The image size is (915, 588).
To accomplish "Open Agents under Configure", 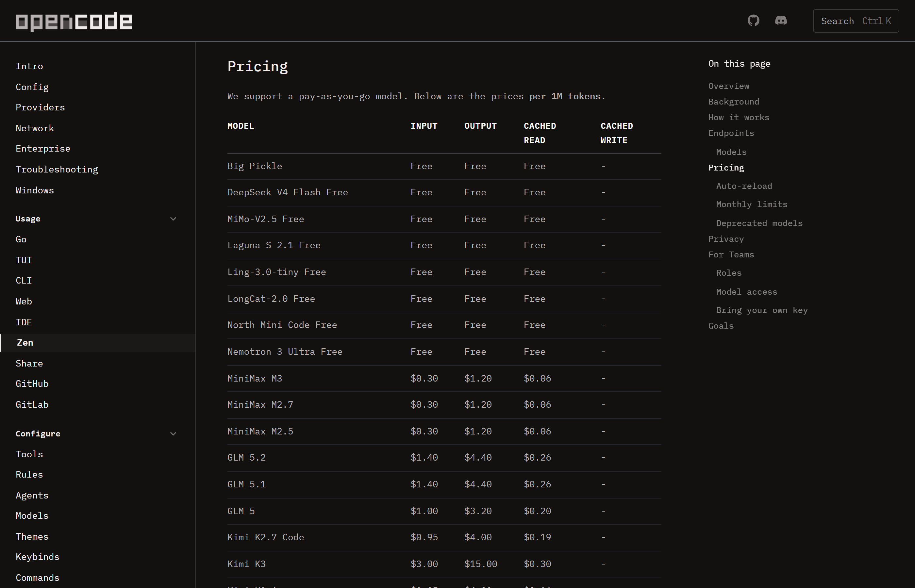I will click(32, 496).
